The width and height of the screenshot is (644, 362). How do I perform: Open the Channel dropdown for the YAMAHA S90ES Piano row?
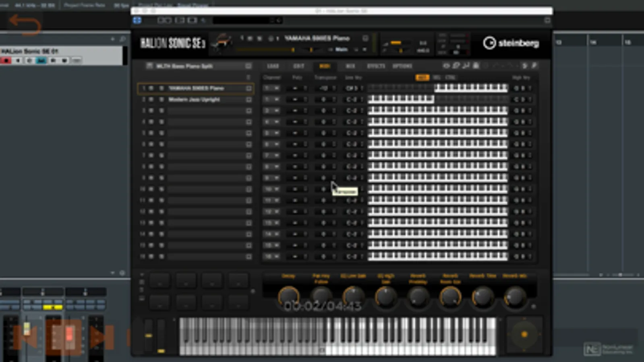[x=272, y=88]
